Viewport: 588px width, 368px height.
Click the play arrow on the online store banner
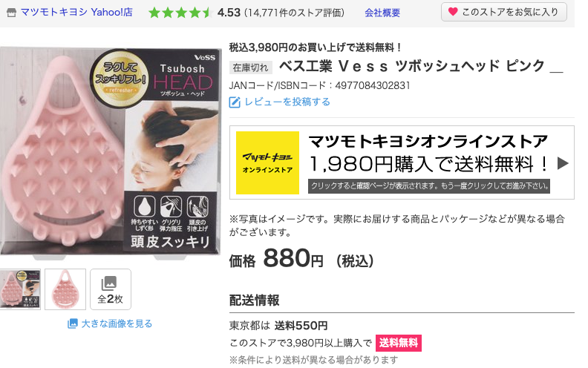coord(563,163)
